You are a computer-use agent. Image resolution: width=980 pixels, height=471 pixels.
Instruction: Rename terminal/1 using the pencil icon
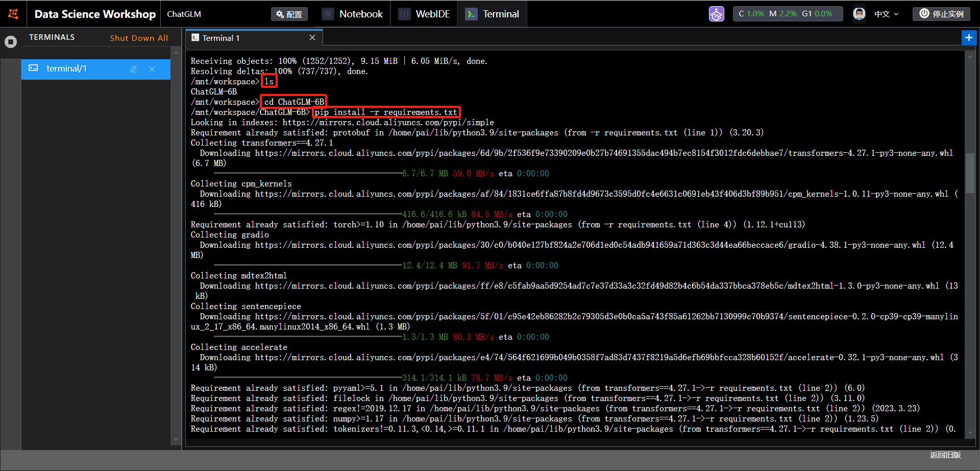(x=134, y=69)
